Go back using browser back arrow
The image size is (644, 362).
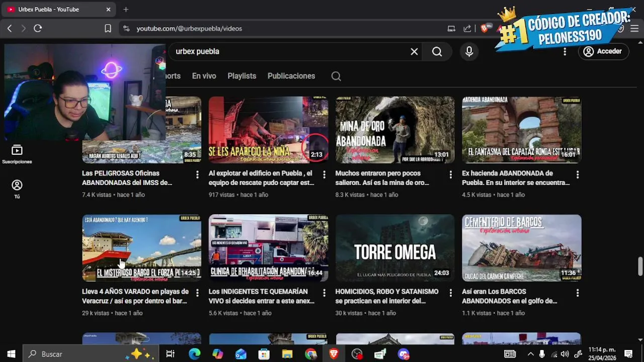10,29
